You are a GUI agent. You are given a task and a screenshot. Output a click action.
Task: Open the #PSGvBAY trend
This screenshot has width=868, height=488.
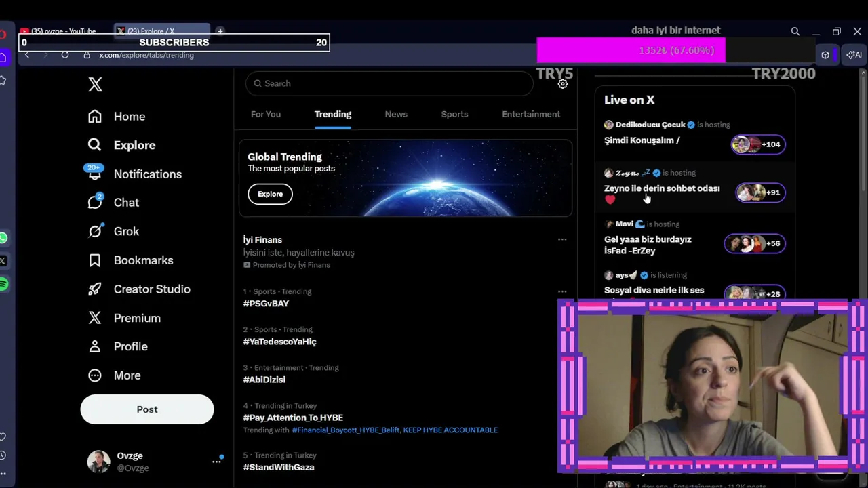pyautogui.click(x=266, y=304)
